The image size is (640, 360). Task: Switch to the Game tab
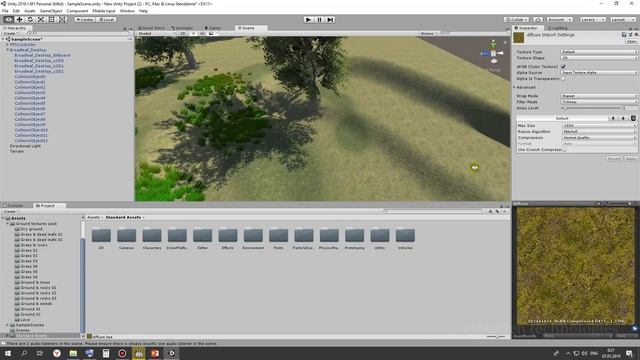213,28
